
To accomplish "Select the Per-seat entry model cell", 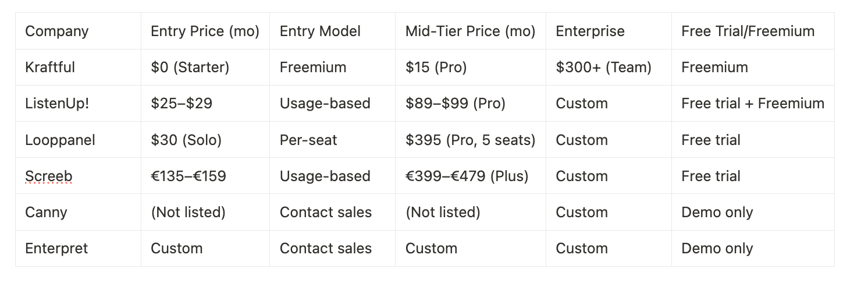I will pos(308,140).
